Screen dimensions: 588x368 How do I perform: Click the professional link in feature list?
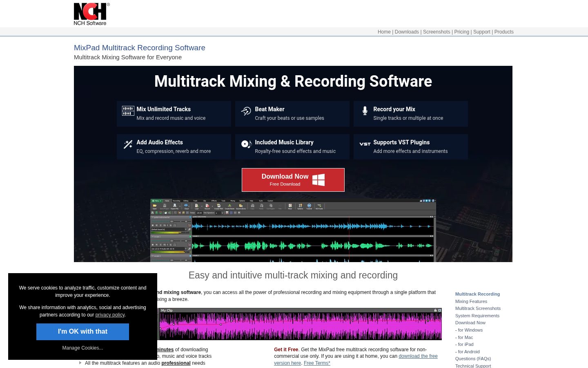(176, 363)
